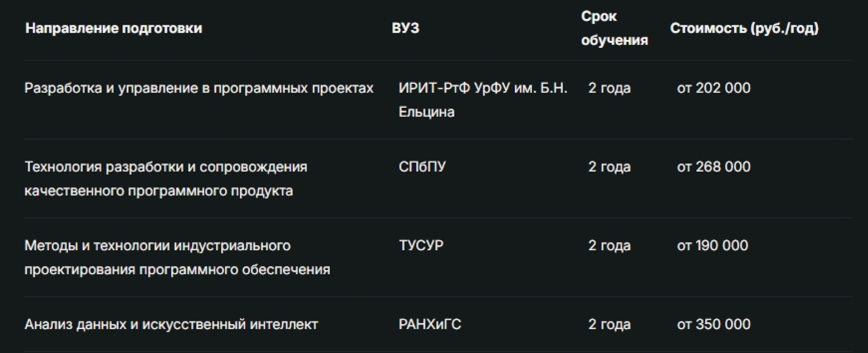Click the СПбПУ university cell
This screenshot has height=353, width=868.
click(422, 167)
